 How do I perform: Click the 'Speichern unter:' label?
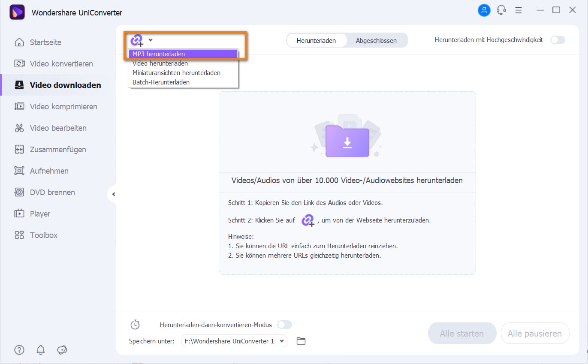point(152,341)
